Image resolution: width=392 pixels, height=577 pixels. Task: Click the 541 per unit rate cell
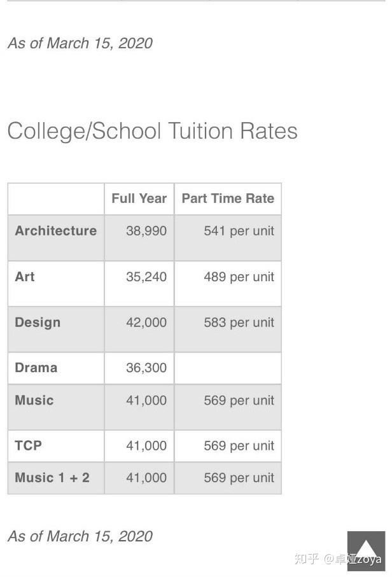[x=239, y=231]
